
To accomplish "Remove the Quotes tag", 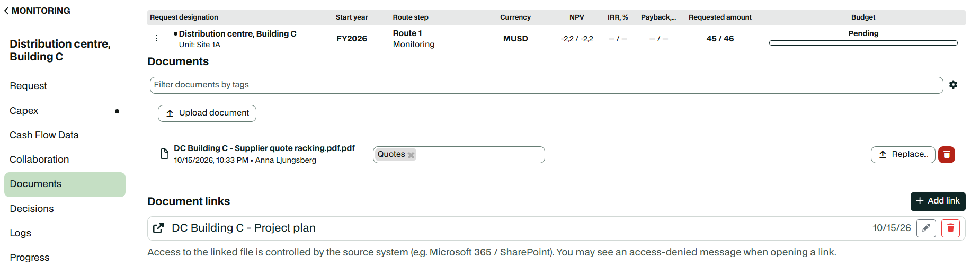I will click(x=411, y=155).
